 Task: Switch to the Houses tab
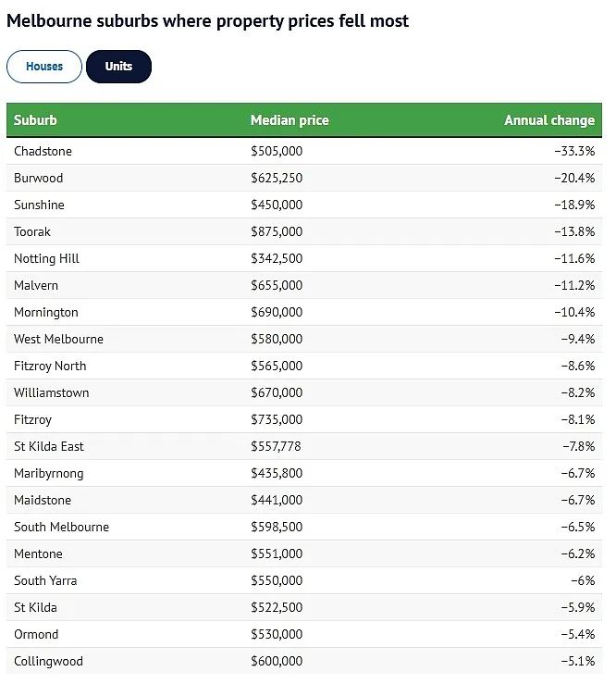44,67
